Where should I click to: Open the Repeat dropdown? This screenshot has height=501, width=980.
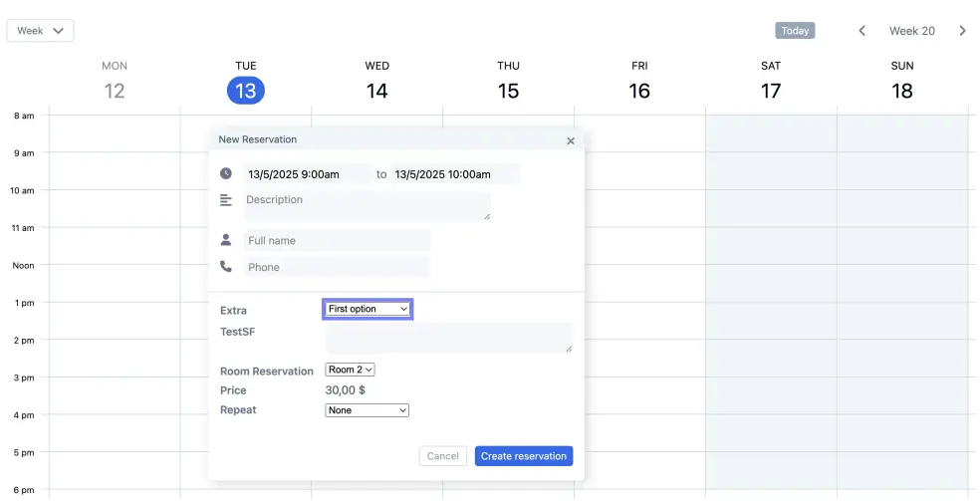367,410
